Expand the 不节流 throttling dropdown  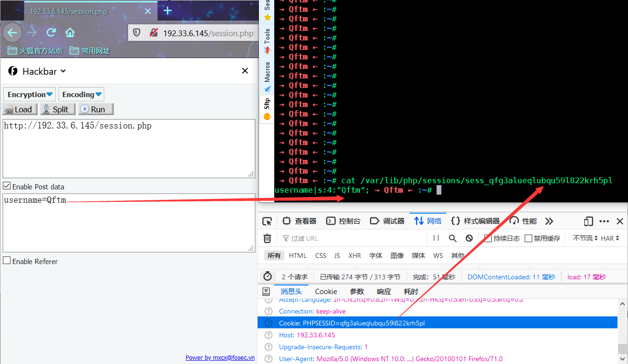point(585,238)
